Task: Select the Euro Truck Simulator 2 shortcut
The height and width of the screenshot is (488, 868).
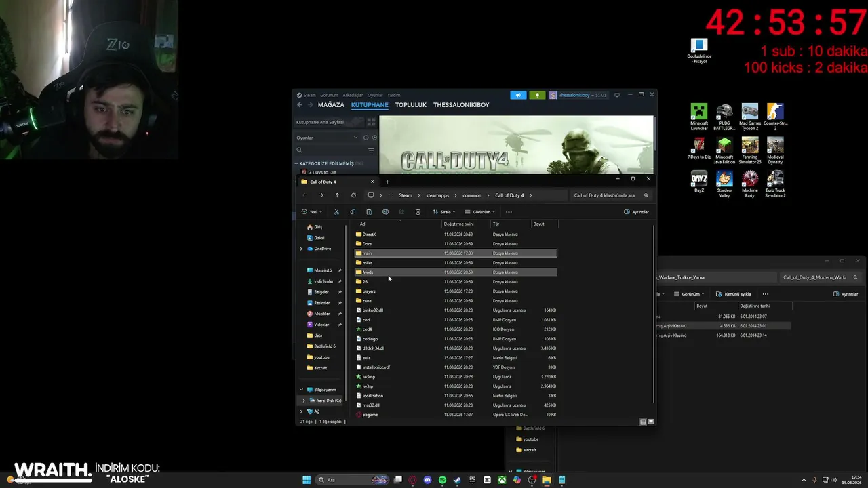Action: point(774,184)
